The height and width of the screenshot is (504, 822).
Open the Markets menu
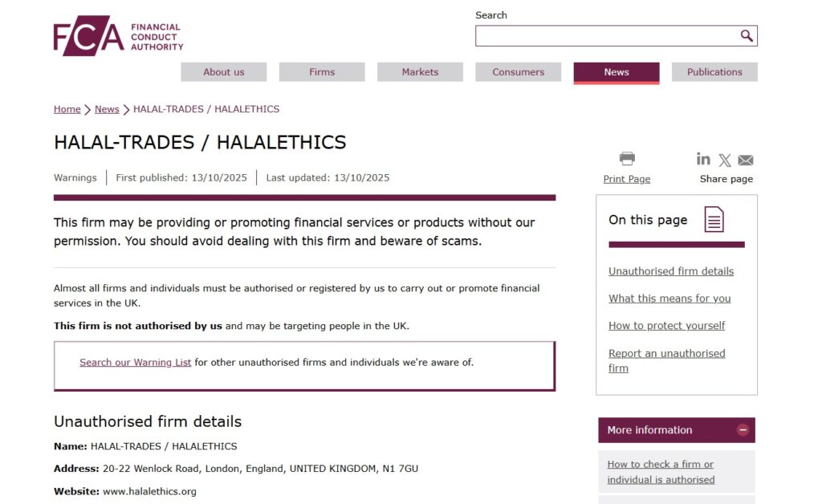(420, 72)
